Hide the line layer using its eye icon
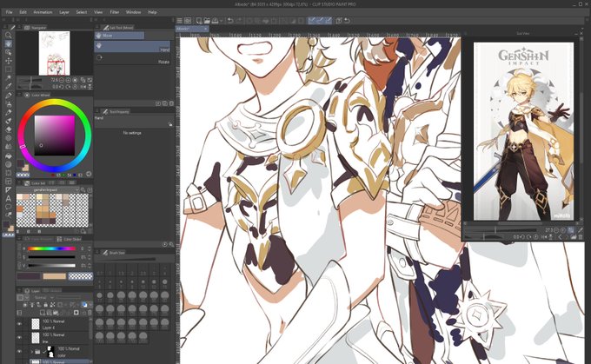The height and width of the screenshot is (364, 591). pos(19,338)
